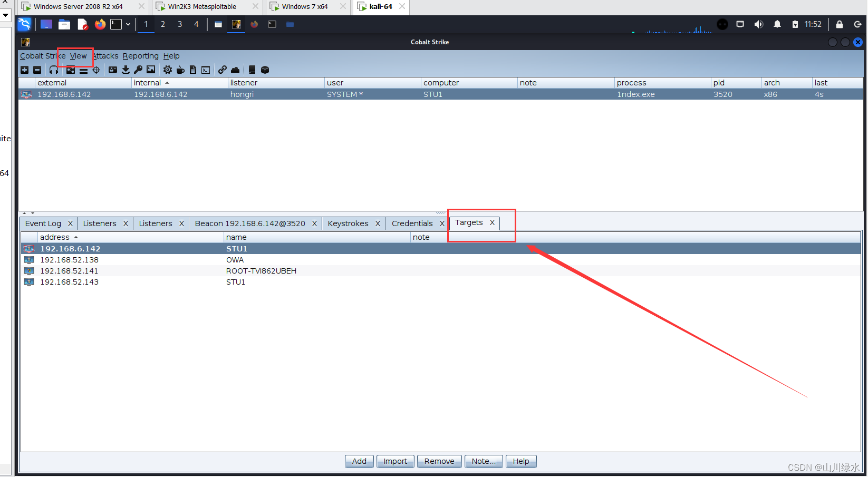Viewport: 868px width, 477px height.
Task: Open the file manager folder icon in panel
Action: tap(64, 24)
